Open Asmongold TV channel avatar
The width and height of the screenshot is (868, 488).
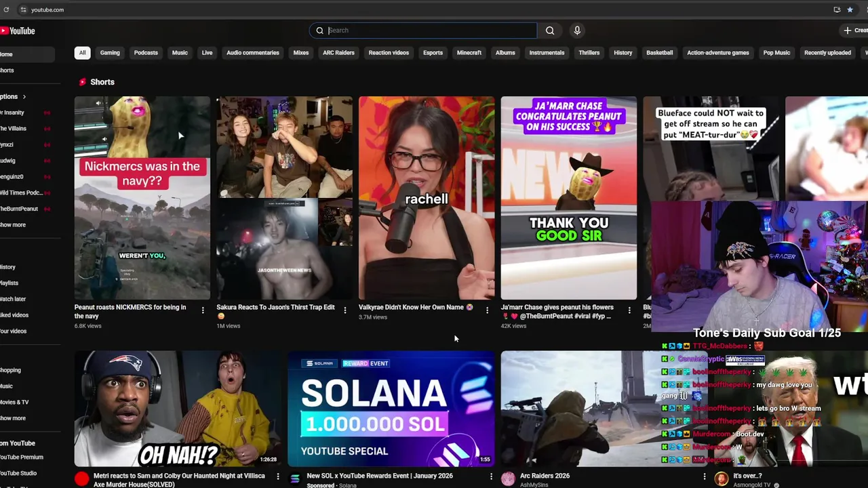(721, 479)
